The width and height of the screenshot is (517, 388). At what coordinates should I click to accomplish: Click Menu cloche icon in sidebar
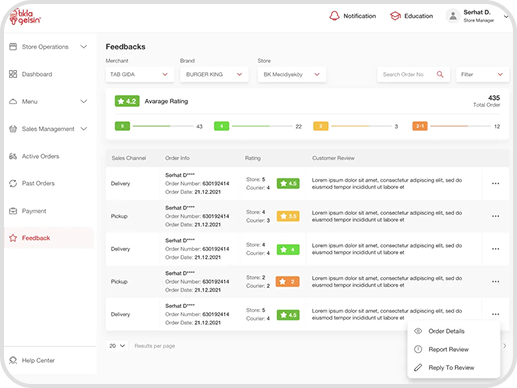13,101
